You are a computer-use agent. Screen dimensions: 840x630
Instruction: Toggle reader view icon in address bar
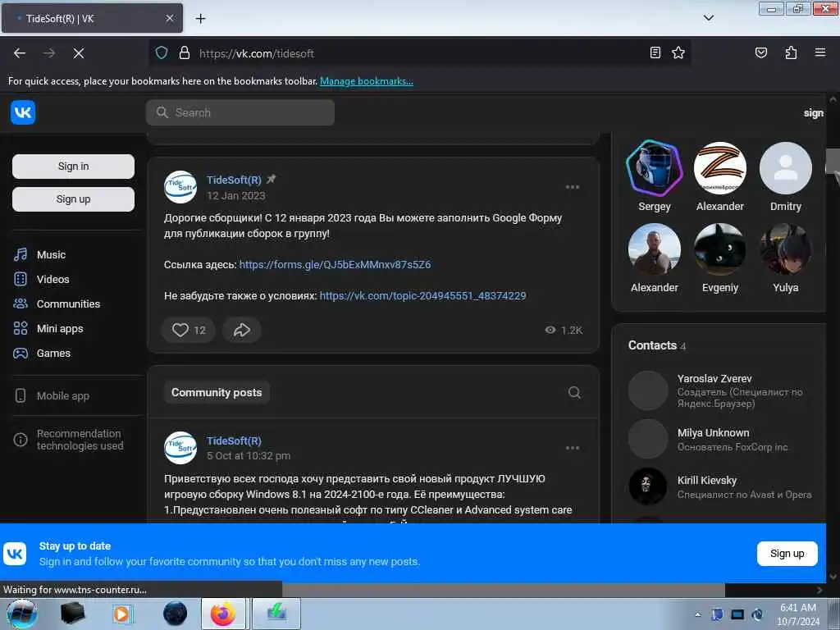pyautogui.click(x=655, y=52)
